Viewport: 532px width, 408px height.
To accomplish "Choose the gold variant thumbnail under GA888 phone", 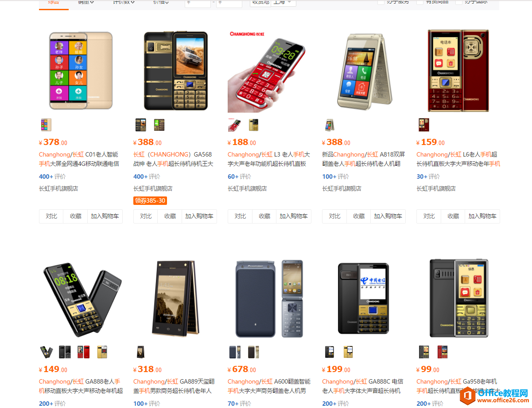I will (102, 352).
